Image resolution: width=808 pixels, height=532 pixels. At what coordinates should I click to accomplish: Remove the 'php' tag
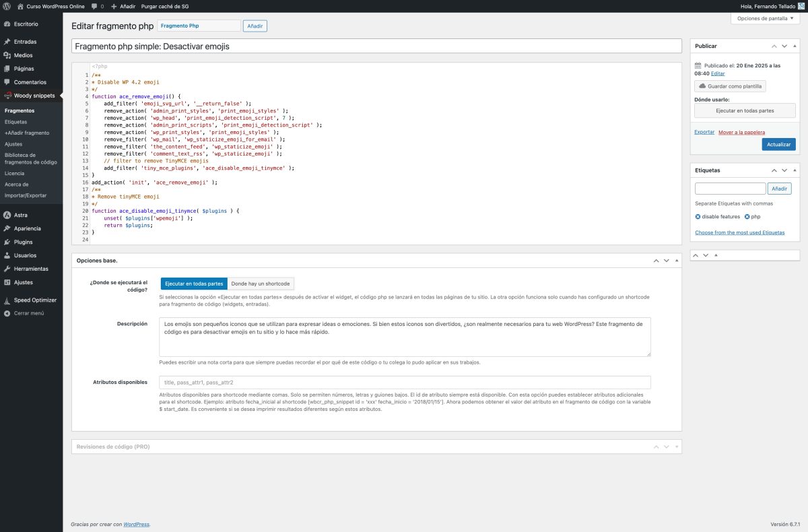747,217
